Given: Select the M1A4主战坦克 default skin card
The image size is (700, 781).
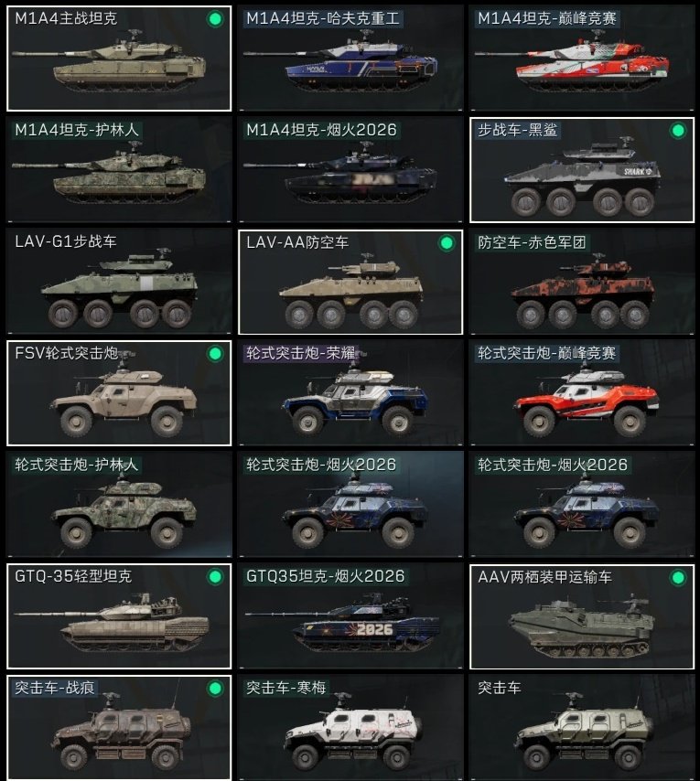Looking at the screenshot, I should tap(119, 59).
